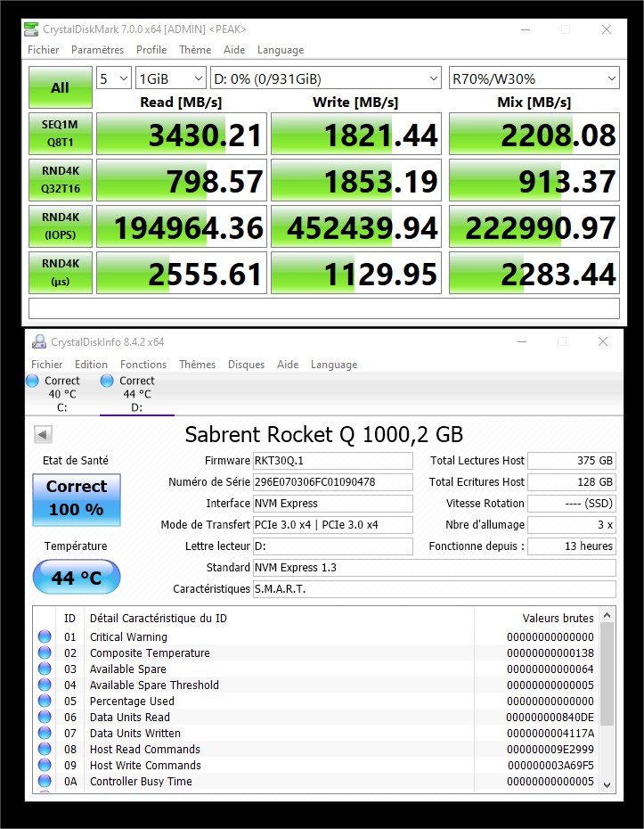Click the Valeurs brutes column header
644x829 pixels.
[x=558, y=618]
